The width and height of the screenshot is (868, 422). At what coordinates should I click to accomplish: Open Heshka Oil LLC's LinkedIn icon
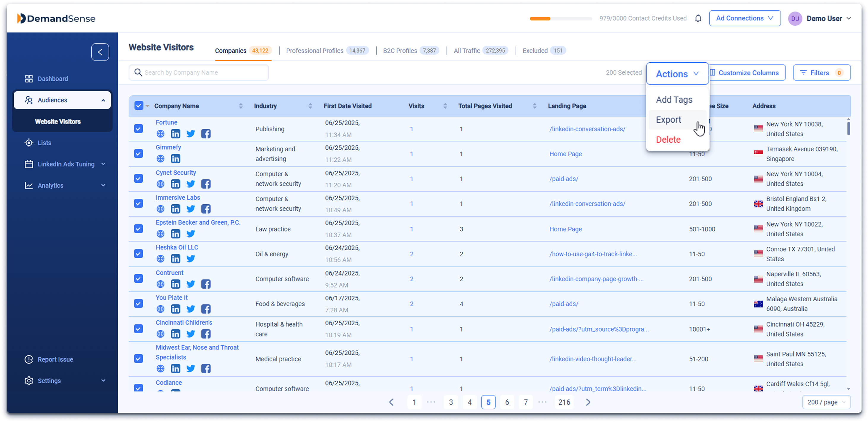175,259
